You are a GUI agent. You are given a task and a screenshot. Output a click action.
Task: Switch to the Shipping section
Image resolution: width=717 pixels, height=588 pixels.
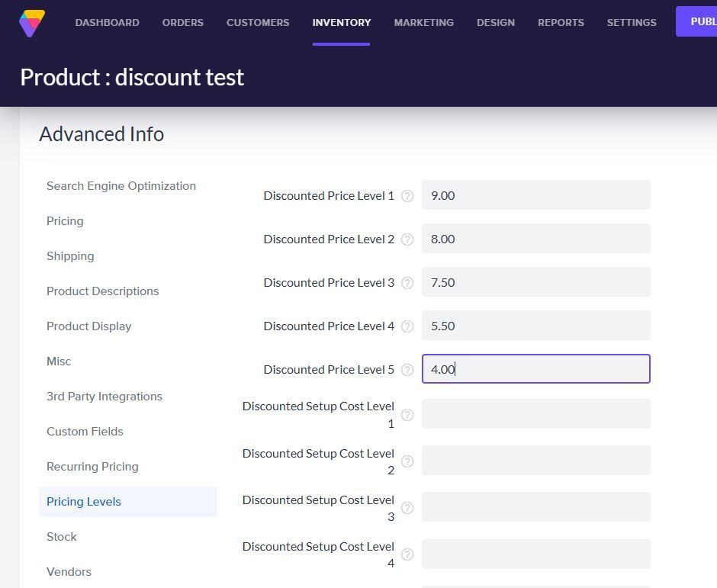tap(70, 256)
